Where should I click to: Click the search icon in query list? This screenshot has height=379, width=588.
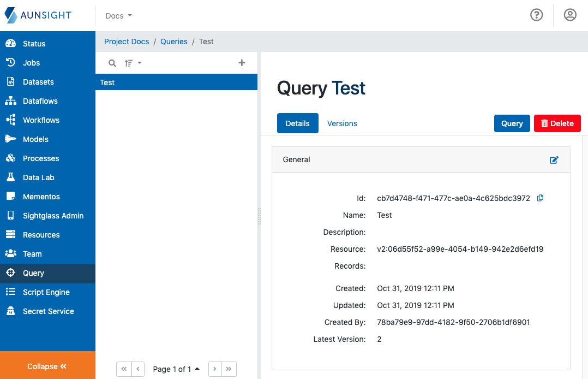pos(112,63)
